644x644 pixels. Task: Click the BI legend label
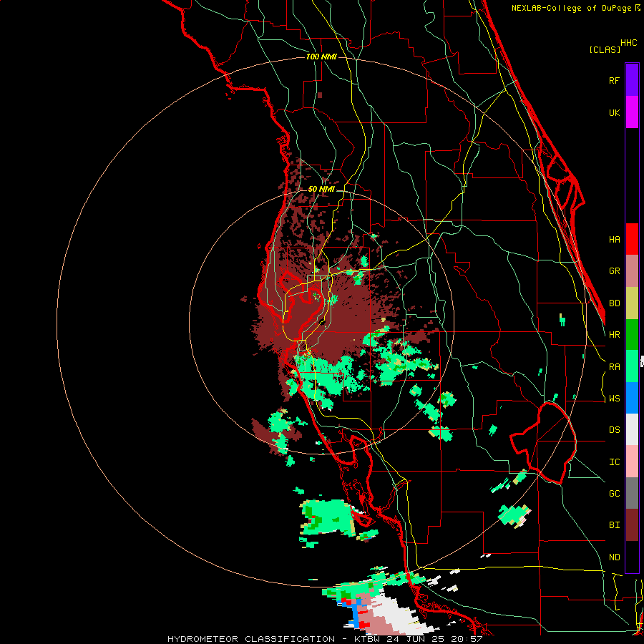point(615,525)
